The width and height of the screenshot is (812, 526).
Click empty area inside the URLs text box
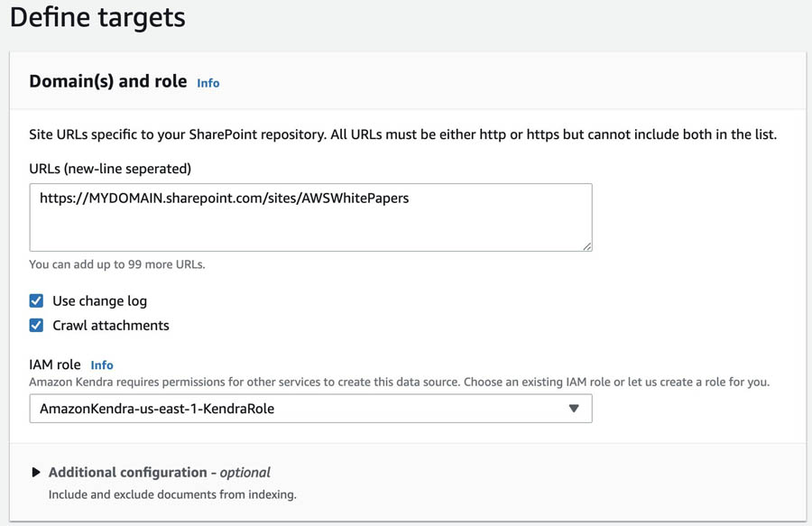coord(307,229)
